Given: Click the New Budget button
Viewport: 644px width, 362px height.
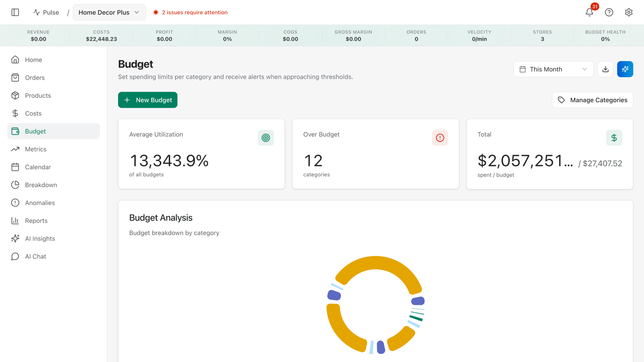Looking at the screenshot, I should point(148,100).
